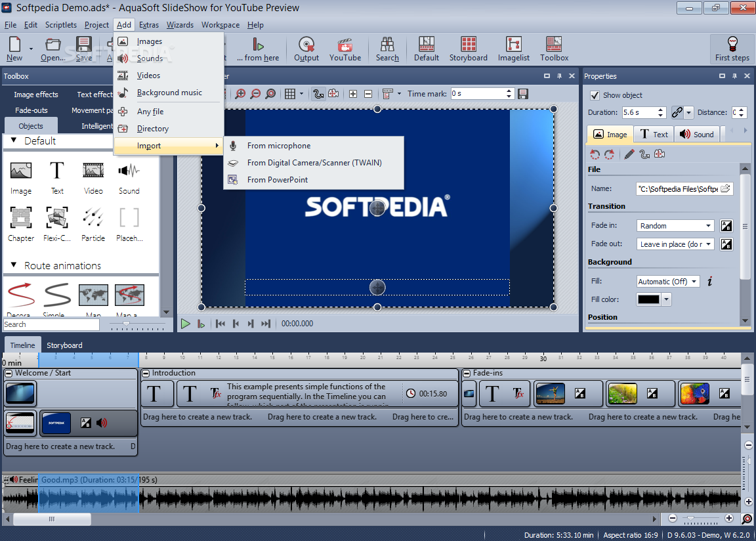The width and height of the screenshot is (756, 541).
Task: Open the YouTube upload tool
Action: pyautogui.click(x=345, y=49)
